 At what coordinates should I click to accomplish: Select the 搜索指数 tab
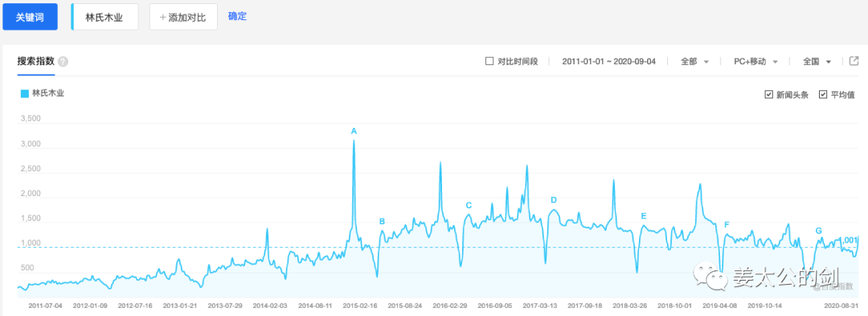click(35, 61)
